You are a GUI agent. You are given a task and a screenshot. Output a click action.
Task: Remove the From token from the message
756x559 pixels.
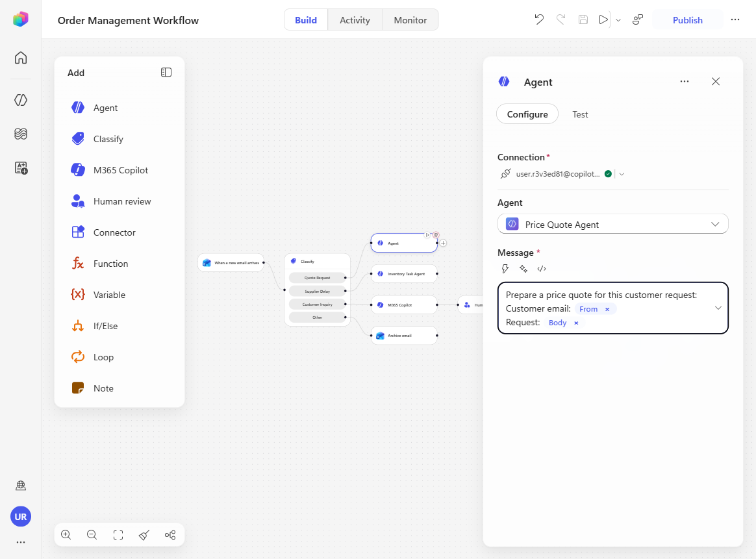pos(607,310)
